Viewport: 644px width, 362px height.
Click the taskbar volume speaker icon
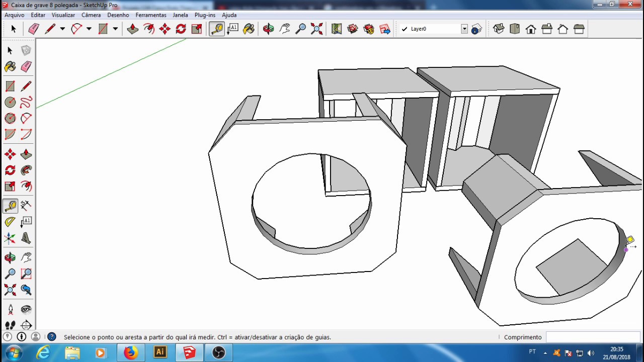tap(591, 353)
